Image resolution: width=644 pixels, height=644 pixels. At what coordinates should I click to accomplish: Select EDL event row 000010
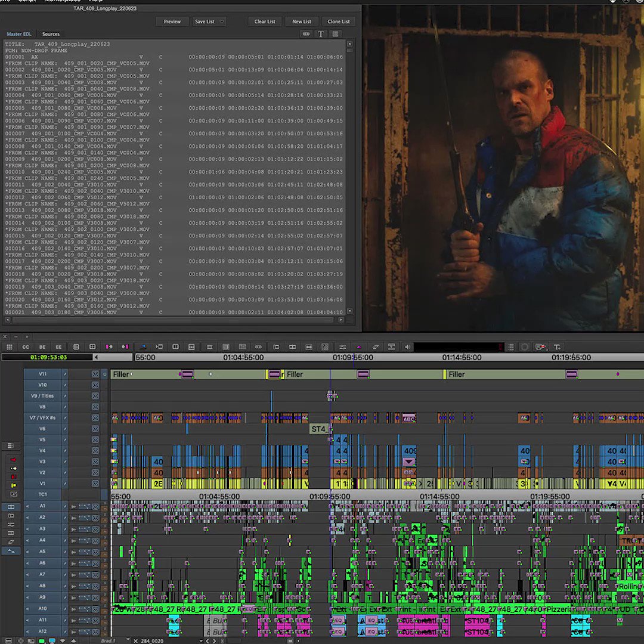174,172
